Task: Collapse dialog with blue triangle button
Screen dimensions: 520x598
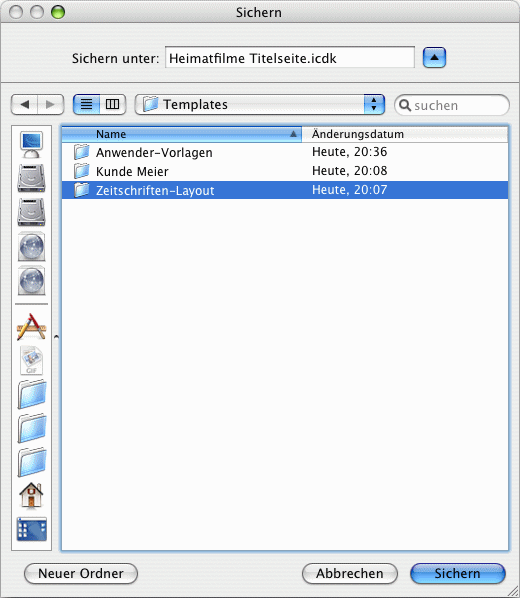Action: [434, 58]
